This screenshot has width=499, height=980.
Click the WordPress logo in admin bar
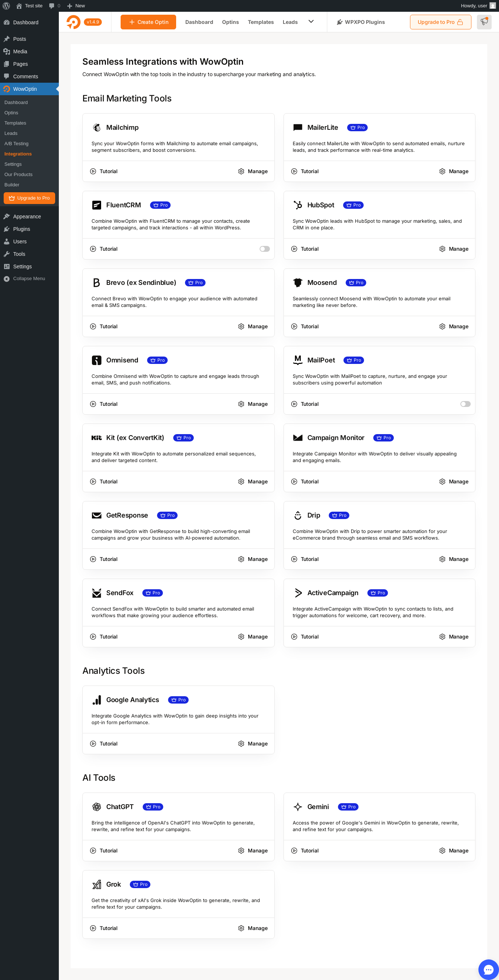6,6
